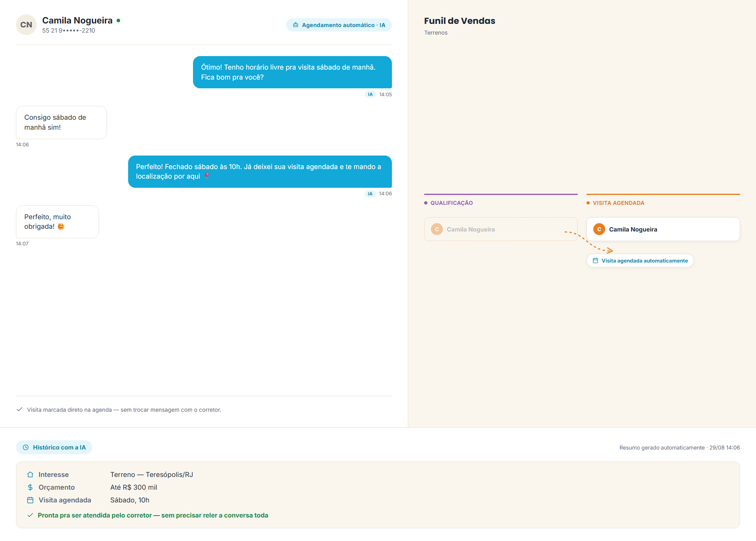Click the green online status dot
The image size is (756, 541).
(118, 21)
